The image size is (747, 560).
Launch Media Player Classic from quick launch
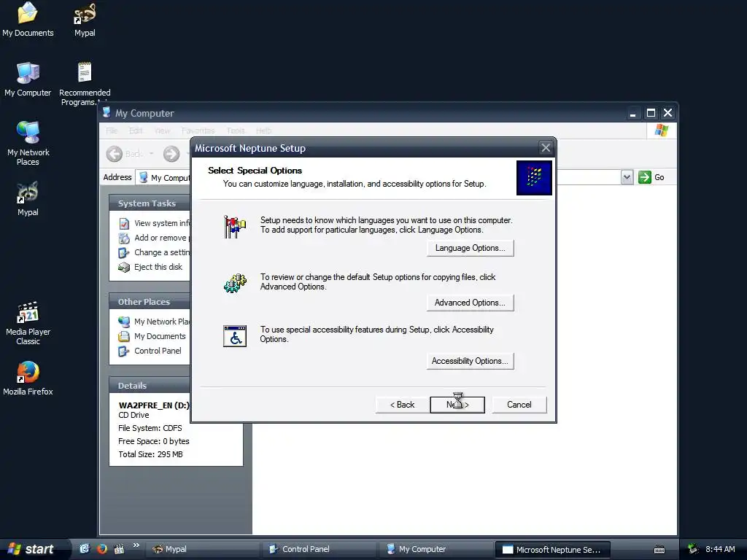[x=119, y=549]
